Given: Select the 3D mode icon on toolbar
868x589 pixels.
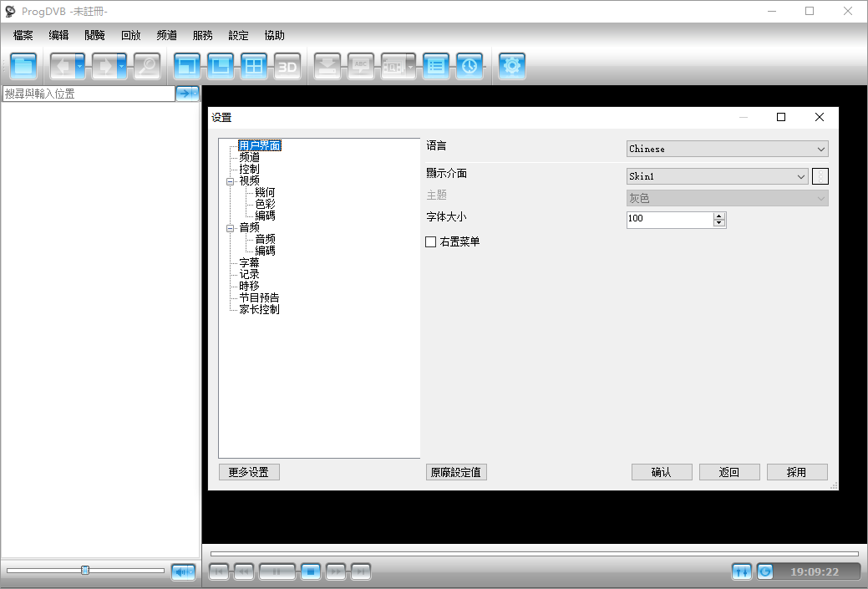Looking at the screenshot, I should (287, 65).
